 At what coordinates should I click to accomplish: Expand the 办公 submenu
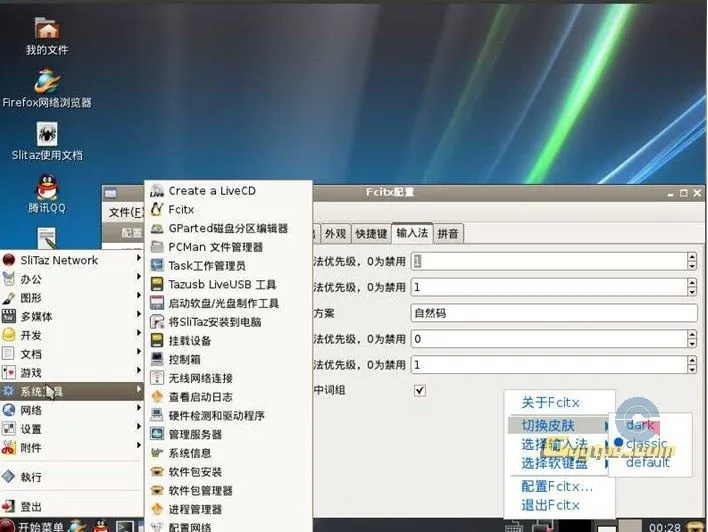coord(71,279)
